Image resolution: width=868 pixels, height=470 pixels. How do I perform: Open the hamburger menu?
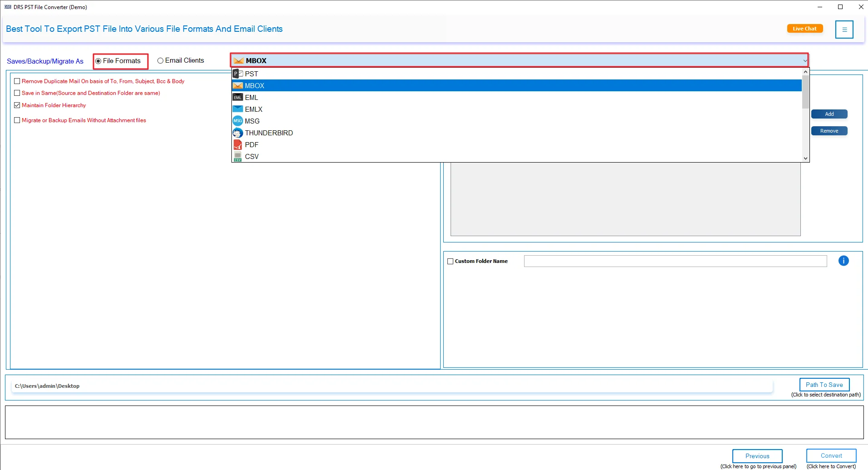coord(845,29)
